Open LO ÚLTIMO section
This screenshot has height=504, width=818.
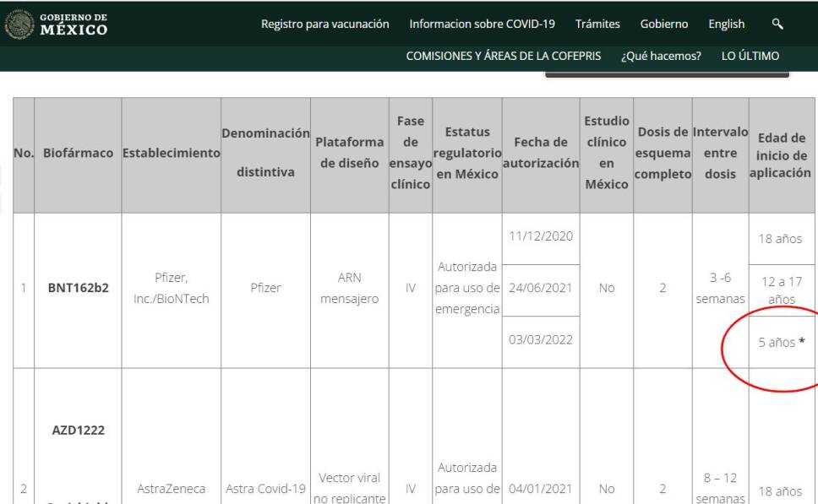click(750, 56)
